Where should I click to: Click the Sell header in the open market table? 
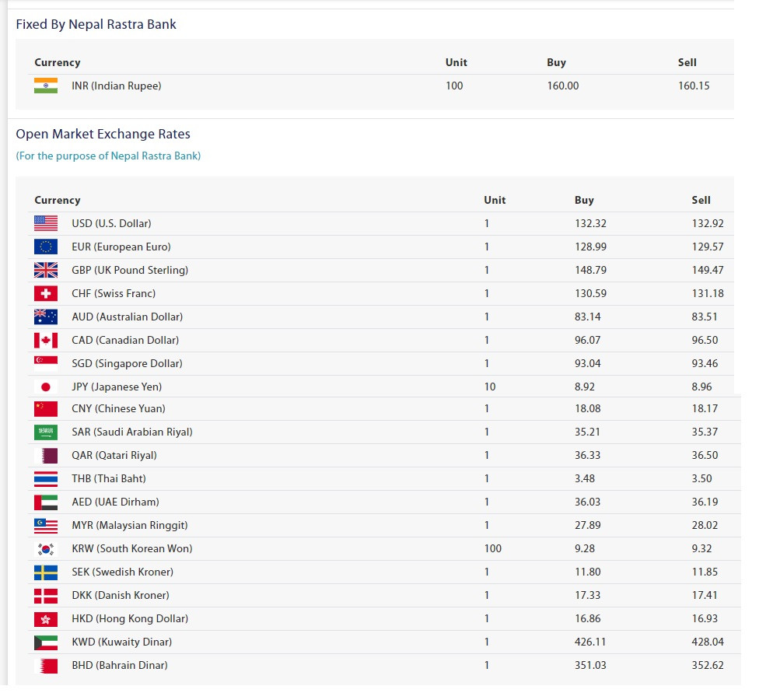[x=701, y=200]
